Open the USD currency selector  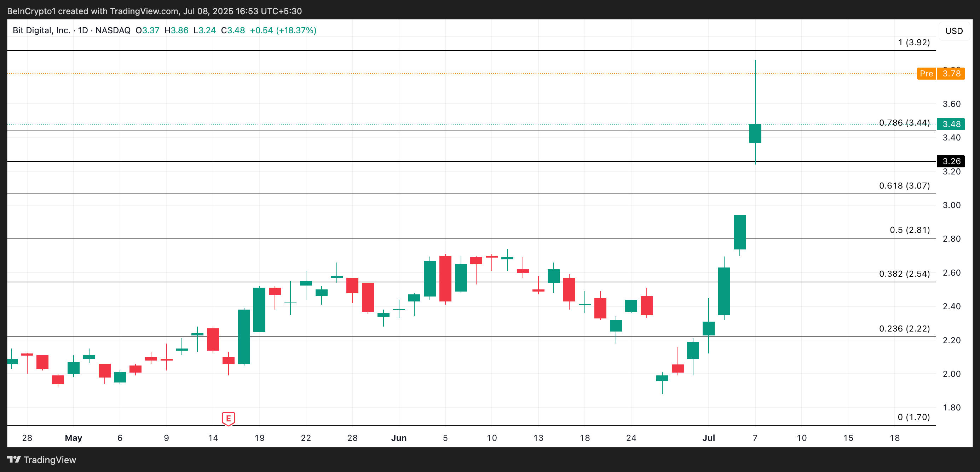(x=954, y=31)
